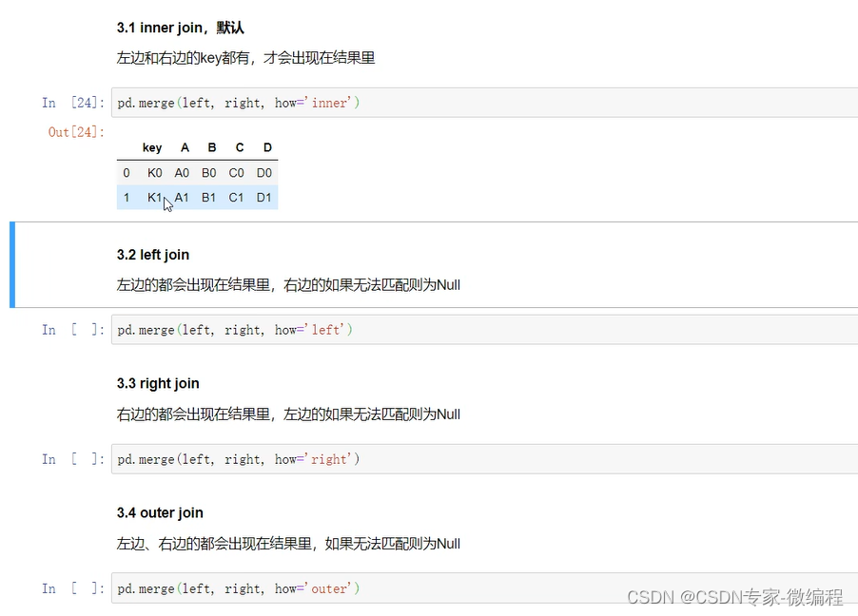
Task: Click the how='left' merge code cell
Action: click(x=485, y=329)
